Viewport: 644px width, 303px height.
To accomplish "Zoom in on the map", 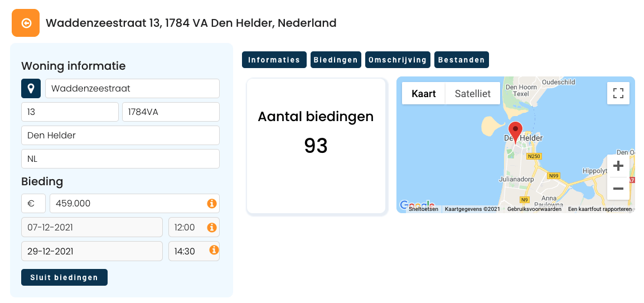I will pos(618,166).
